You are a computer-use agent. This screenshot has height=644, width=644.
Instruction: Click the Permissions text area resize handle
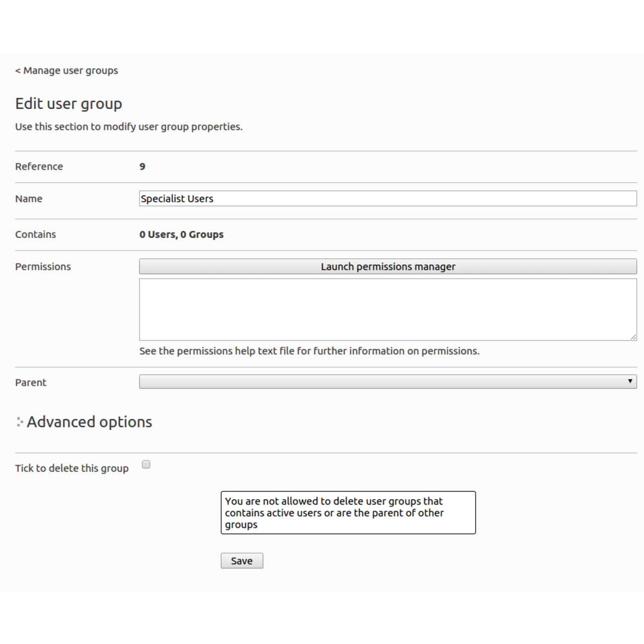[x=633, y=337]
